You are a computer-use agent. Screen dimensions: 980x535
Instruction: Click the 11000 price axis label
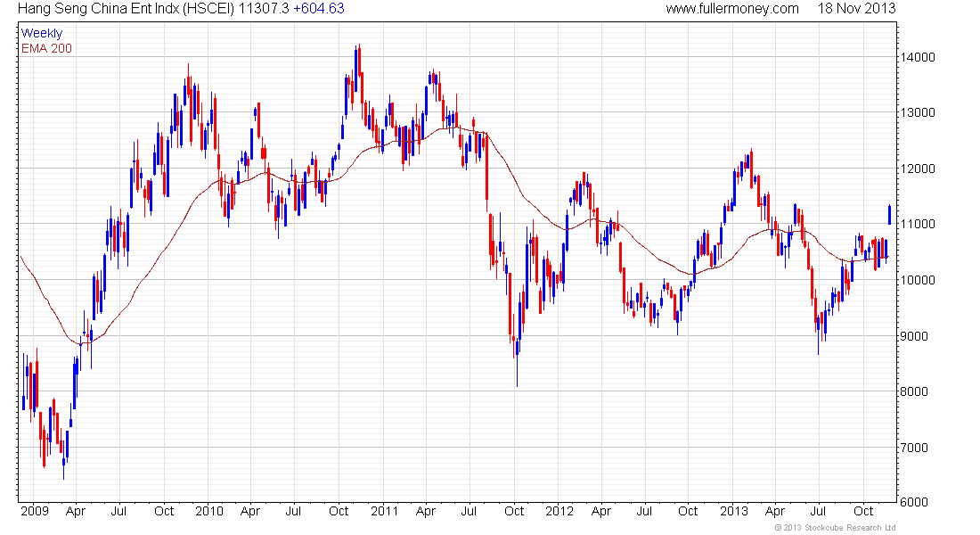click(x=918, y=225)
